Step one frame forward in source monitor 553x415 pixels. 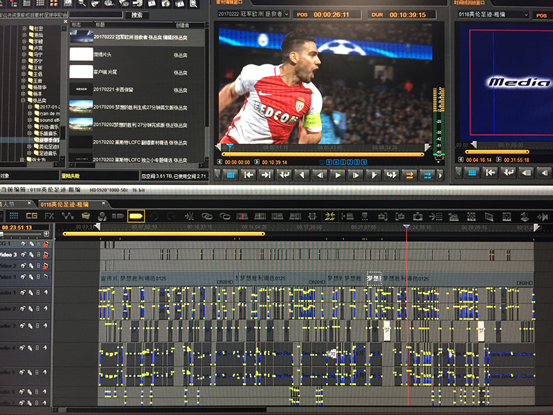pos(356,175)
